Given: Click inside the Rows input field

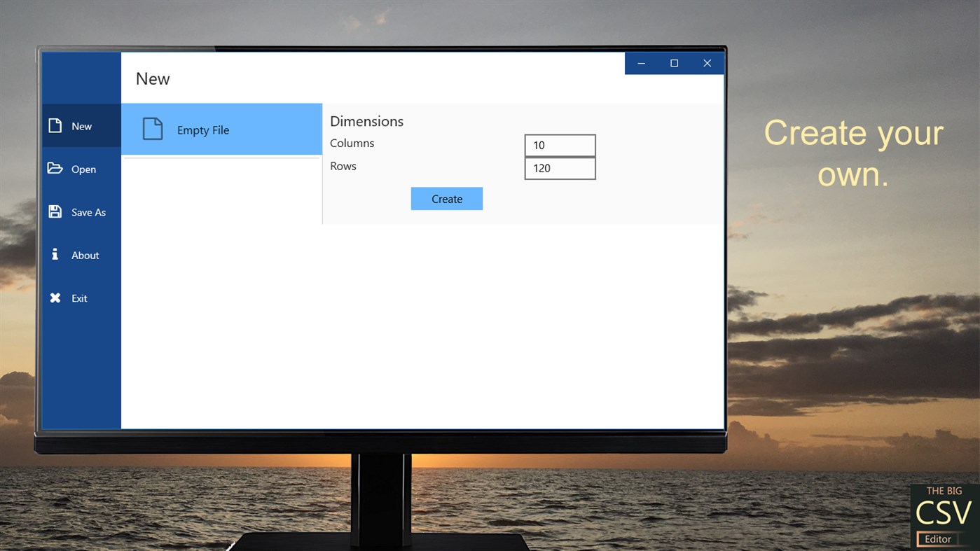Looking at the screenshot, I should 560,168.
